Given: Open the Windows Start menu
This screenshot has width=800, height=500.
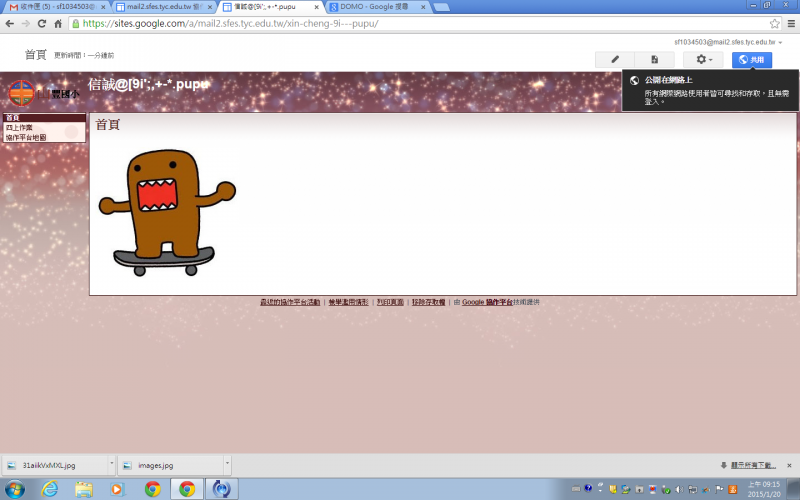Looking at the screenshot, I should 15,489.
